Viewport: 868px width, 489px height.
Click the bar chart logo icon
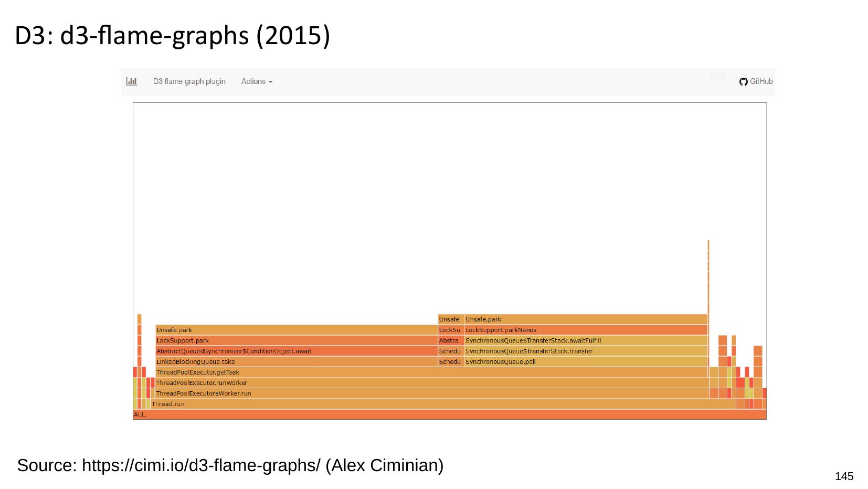click(132, 81)
